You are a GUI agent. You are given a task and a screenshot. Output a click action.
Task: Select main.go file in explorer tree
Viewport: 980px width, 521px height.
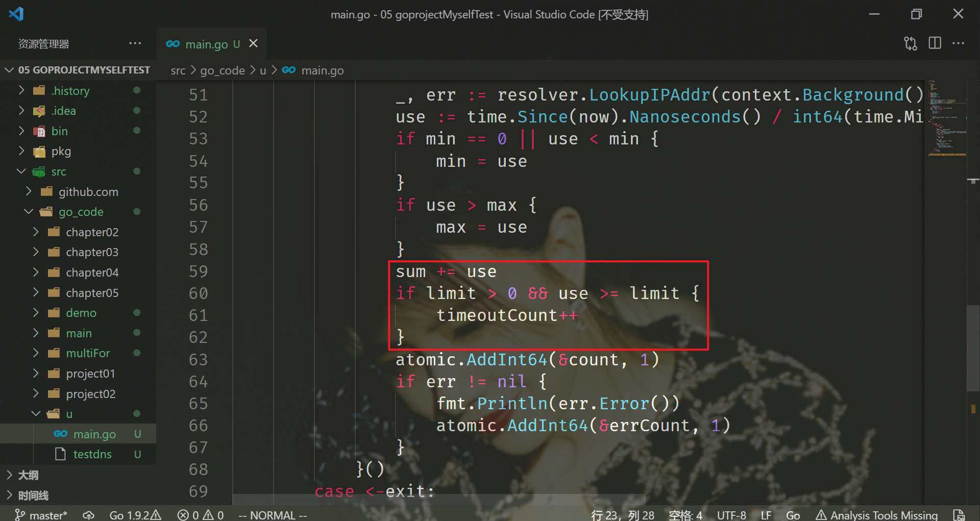78,434
